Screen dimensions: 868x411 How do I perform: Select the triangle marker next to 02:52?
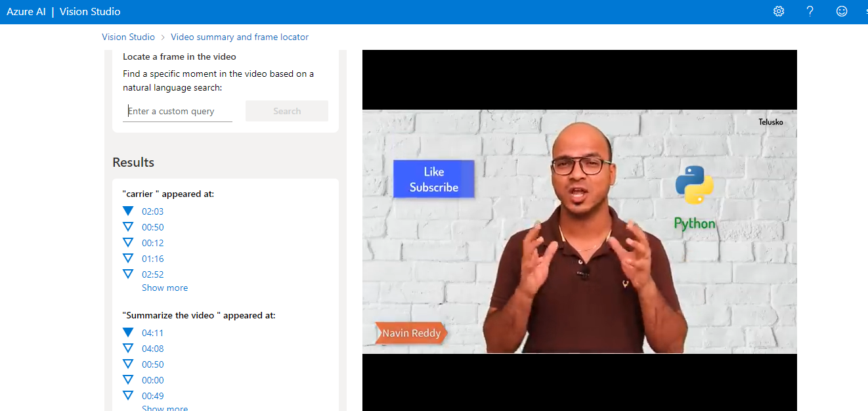[x=128, y=274]
